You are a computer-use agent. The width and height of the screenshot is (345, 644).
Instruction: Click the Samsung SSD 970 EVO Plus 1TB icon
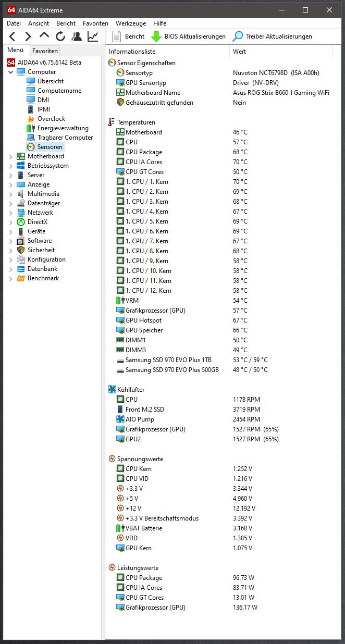120,360
